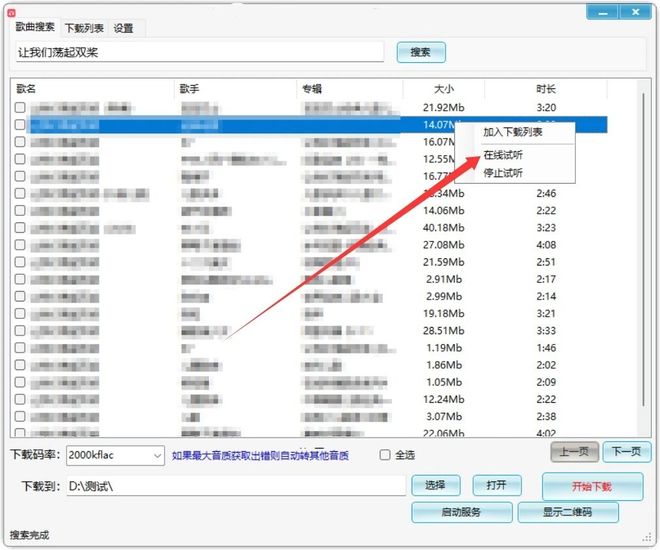Tick the checkbox in the 2.91Mb row

point(20,279)
